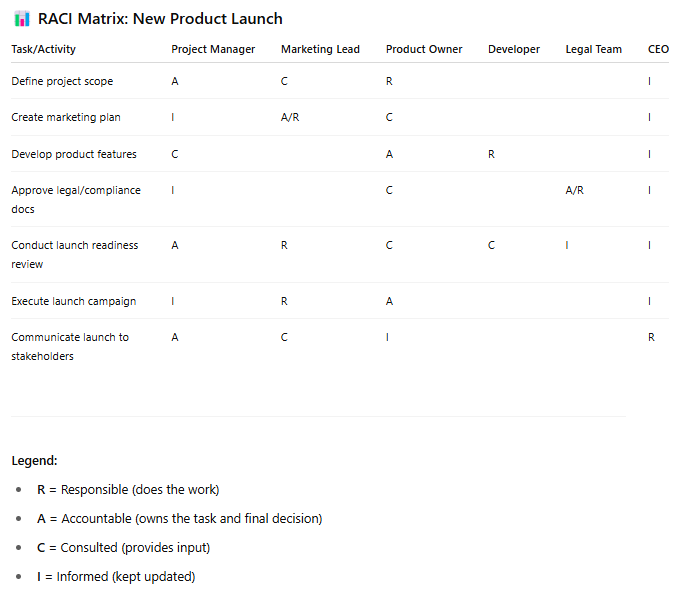Select the Responsible legend entry
Screen dimensions: 697x595
[128, 490]
